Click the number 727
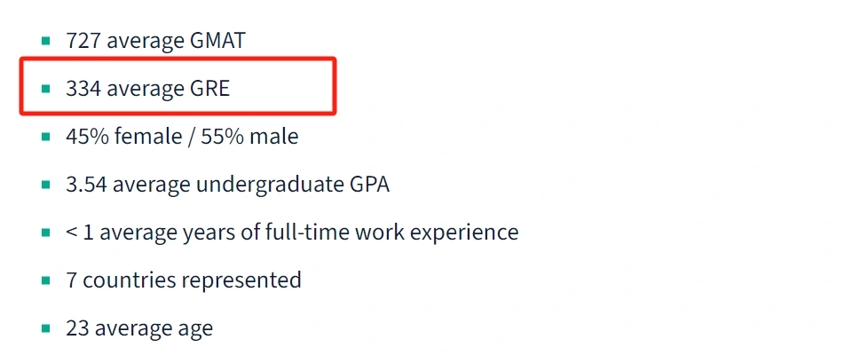The image size is (868, 363). coord(83,41)
